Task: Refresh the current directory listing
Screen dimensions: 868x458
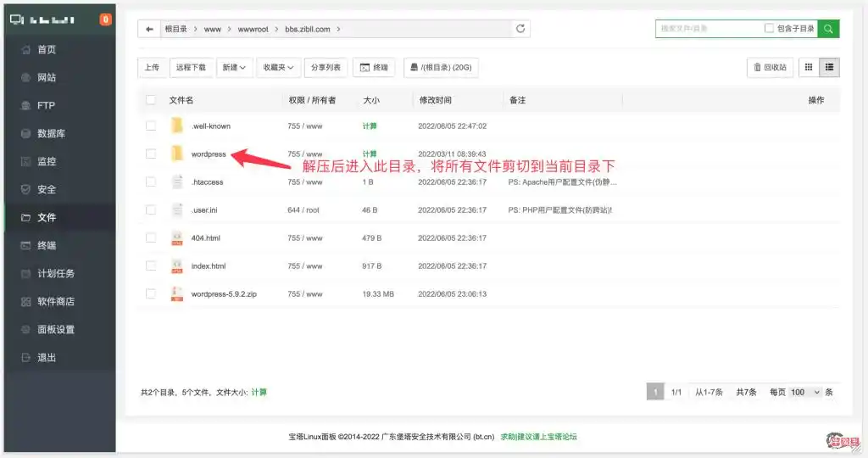Action: (520, 29)
